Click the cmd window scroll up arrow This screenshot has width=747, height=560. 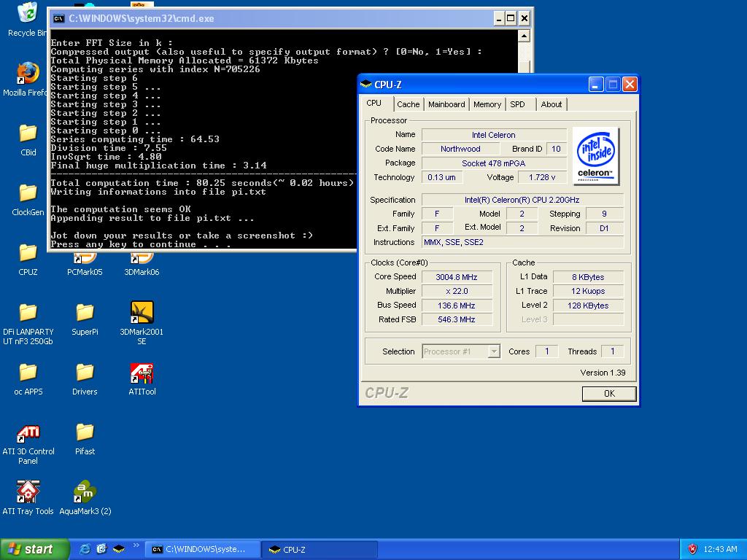pyautogui.click(x=524, y=36)
